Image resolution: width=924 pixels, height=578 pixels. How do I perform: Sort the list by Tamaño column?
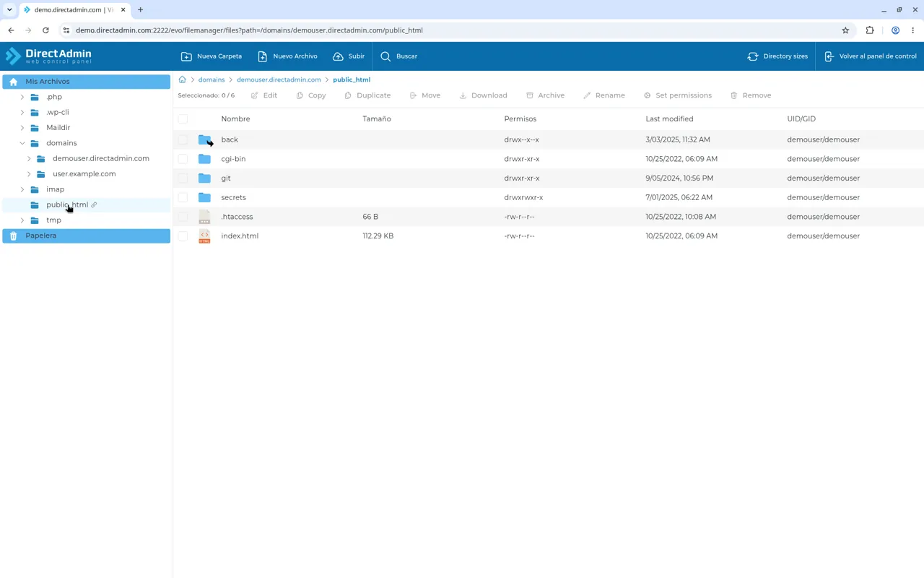pyautogui.click(x=377, y=118)
